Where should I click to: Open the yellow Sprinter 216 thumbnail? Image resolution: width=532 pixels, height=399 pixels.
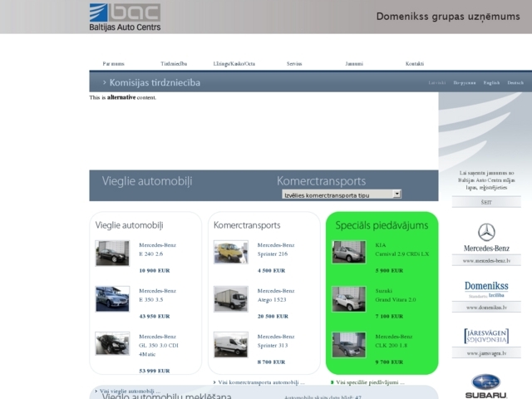(x=231, y=252)
